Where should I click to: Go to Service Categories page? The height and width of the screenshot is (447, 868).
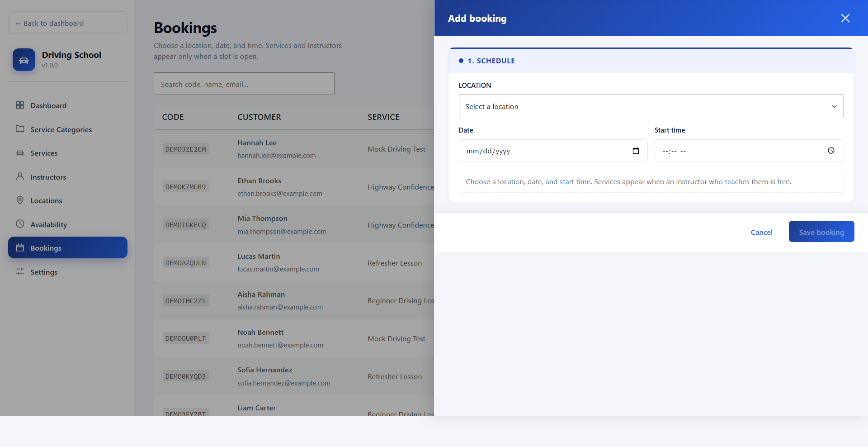click(68, 129)
